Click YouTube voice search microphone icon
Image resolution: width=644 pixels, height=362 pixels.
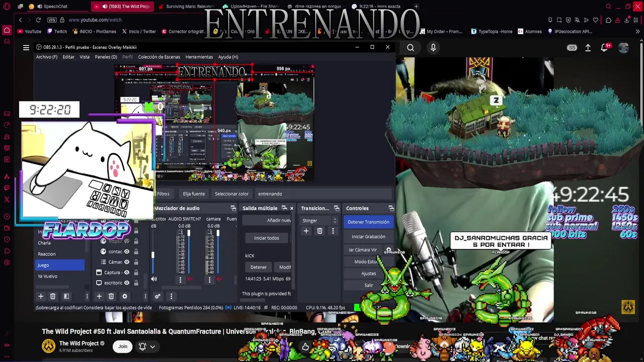coord(433,47)
